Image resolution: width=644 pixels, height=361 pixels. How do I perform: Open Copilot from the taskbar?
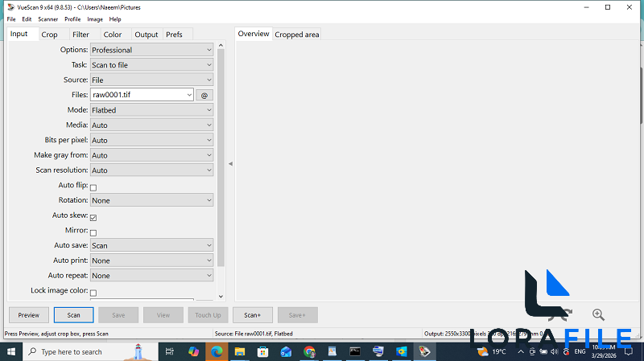coord(193,351)
